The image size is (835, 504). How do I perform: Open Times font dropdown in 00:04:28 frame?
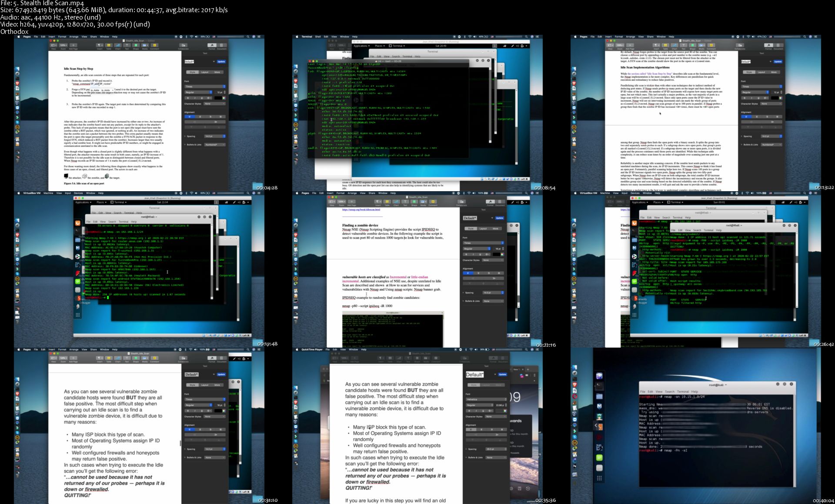[x=205, y=86]
